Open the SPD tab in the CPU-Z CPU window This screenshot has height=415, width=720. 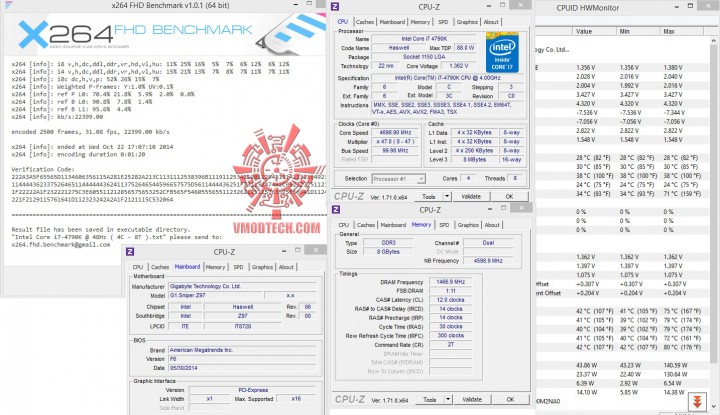click(443, 22)
